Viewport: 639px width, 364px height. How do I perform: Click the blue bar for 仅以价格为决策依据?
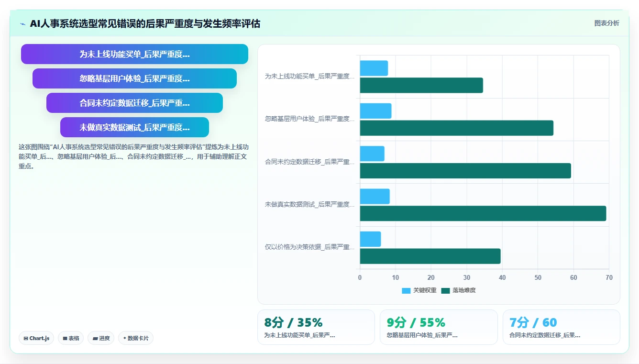(x=371, y=239)
